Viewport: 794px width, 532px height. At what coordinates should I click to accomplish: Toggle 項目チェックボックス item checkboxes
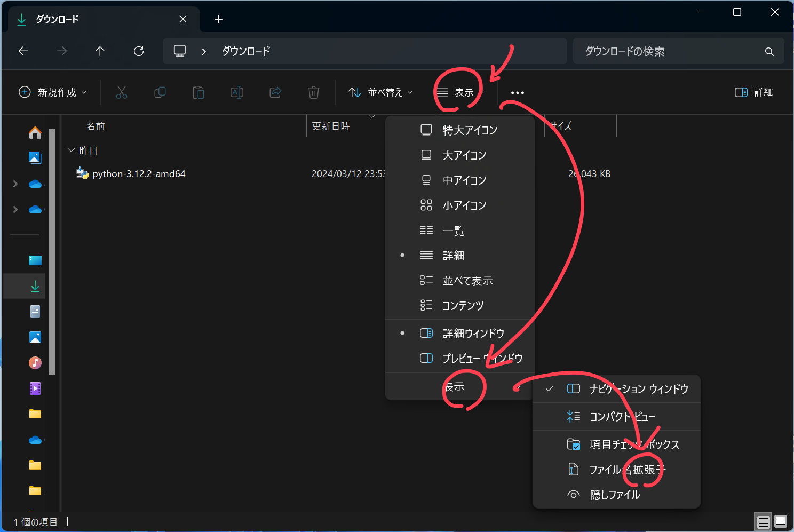click(x=634, y=444)
